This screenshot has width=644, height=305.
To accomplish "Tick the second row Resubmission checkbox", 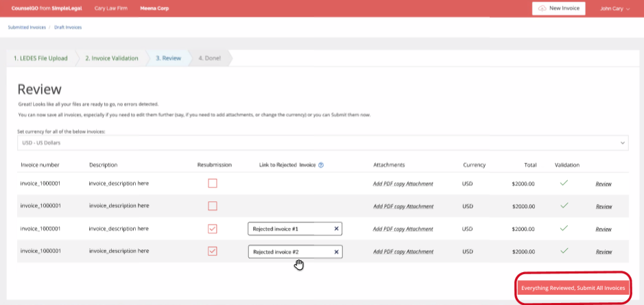I will (213, 206).
